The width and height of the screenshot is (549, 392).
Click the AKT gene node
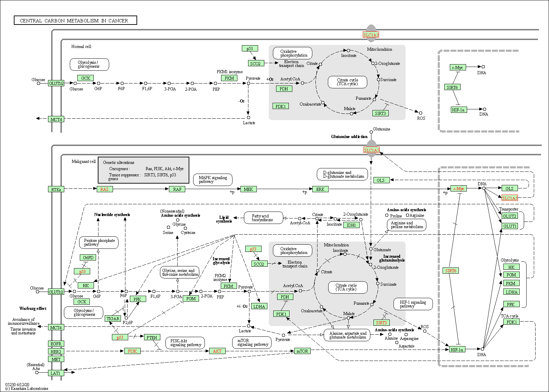tap(217, 351)
